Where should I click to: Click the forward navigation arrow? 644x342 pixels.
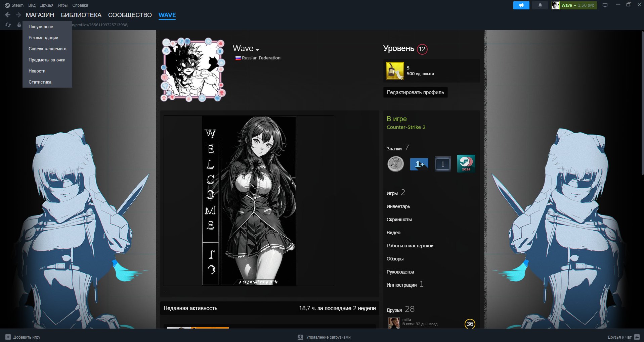18,15
